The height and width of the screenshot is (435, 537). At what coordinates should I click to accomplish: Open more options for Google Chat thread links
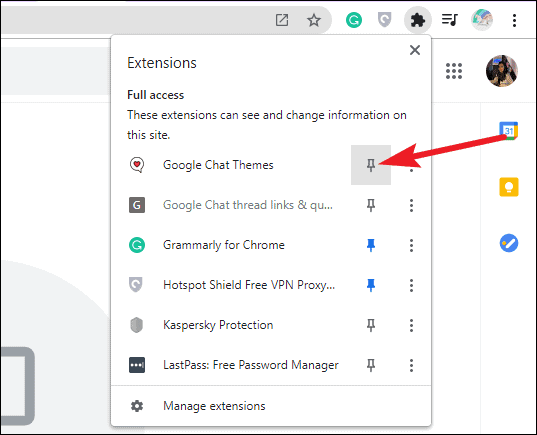tap(411, 205)
